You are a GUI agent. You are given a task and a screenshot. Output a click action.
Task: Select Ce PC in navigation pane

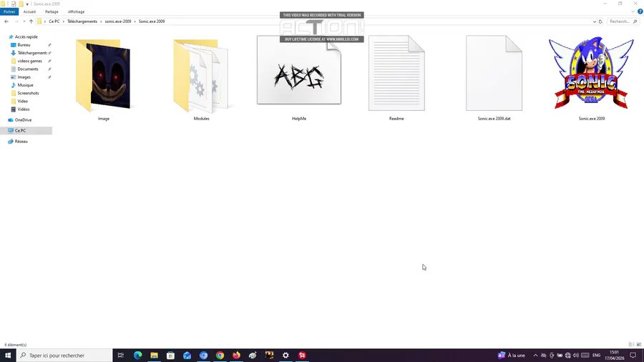tap(20, 130)
